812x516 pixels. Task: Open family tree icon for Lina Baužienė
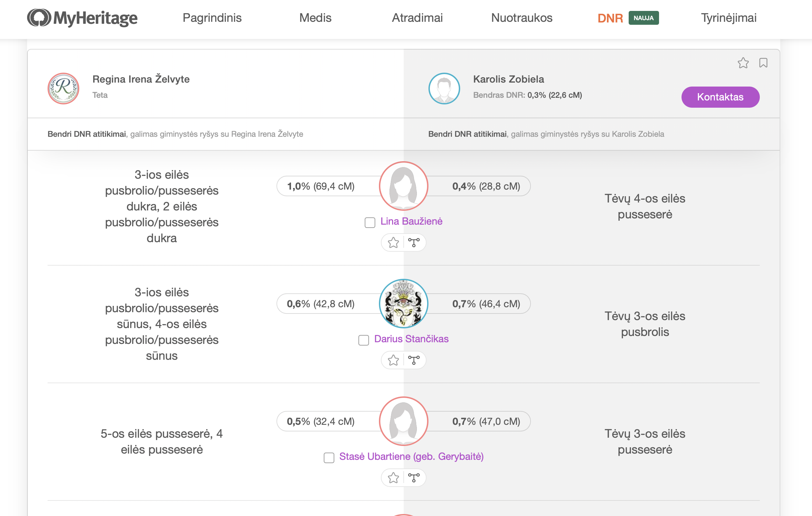coord(414,242)
